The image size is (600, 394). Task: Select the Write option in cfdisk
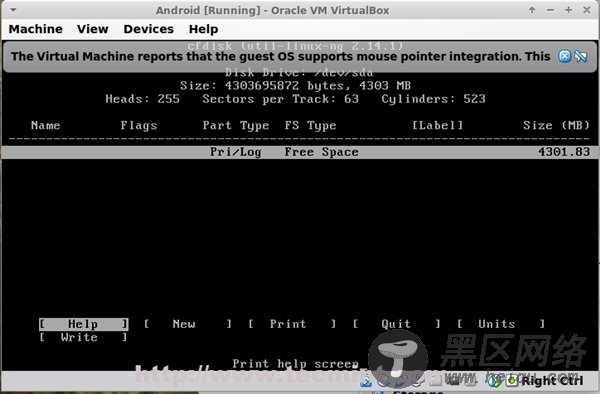pyautogui.click(x=83, y=337)
